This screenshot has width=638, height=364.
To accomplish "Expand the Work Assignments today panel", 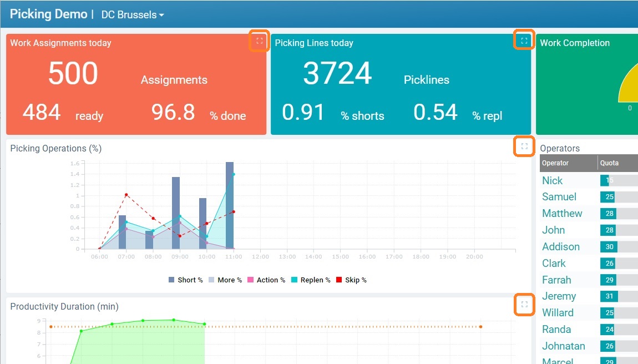I will (x=259, y=40).
